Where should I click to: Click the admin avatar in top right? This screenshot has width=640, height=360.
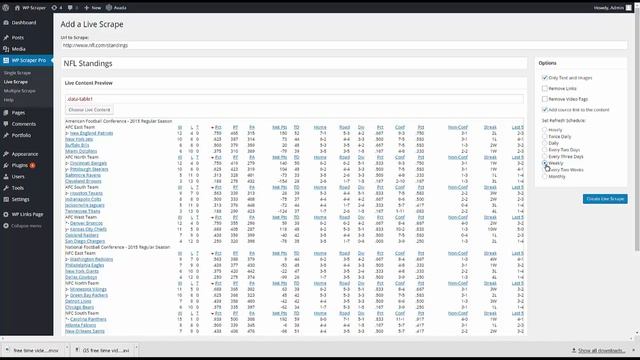[629, 7]
